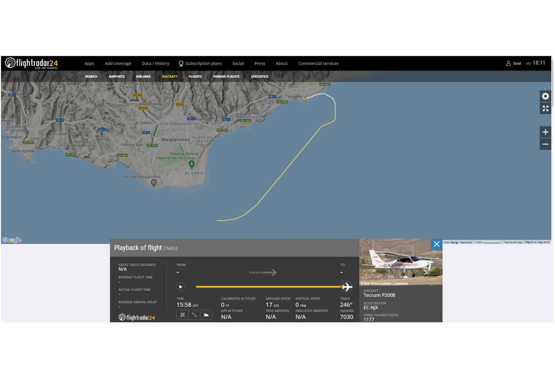Click the Flightradar24 logo in the header
555x392 pixels.
(x=32, y=63)
